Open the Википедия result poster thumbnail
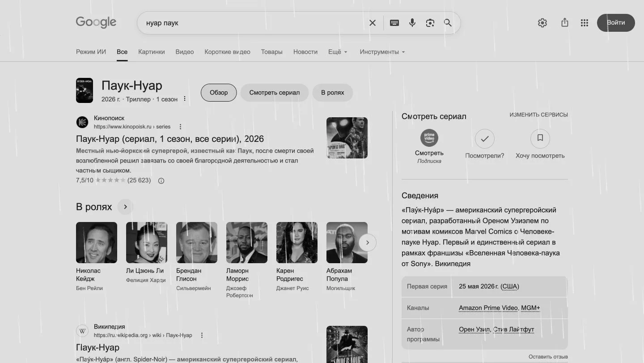This screenshot has width=644, height=363. [x=347, y=344]
